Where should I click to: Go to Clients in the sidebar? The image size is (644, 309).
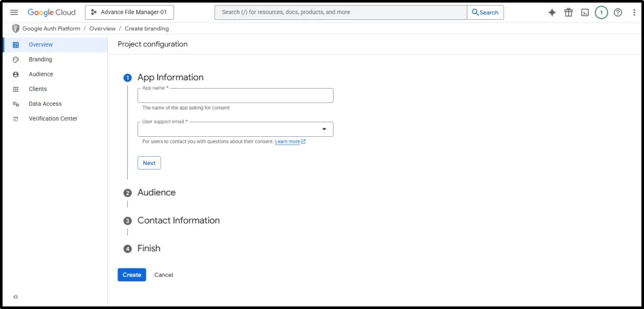pos(55,89)
